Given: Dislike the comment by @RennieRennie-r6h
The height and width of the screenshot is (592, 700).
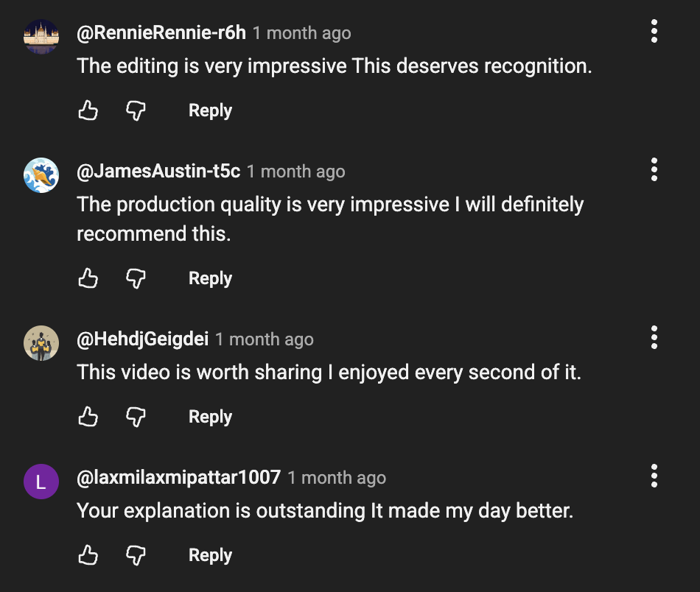Looking at the screenshot, I should click(x=136, y=111).
